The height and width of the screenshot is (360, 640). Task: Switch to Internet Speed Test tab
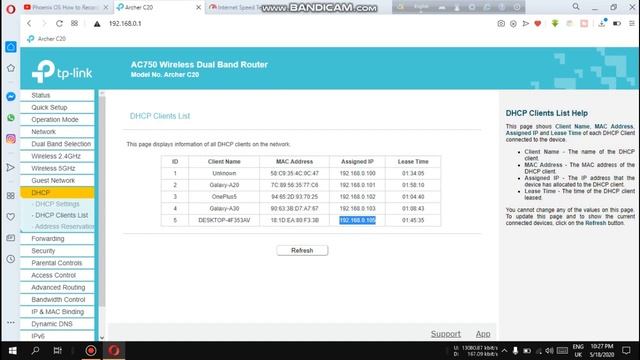236,7
